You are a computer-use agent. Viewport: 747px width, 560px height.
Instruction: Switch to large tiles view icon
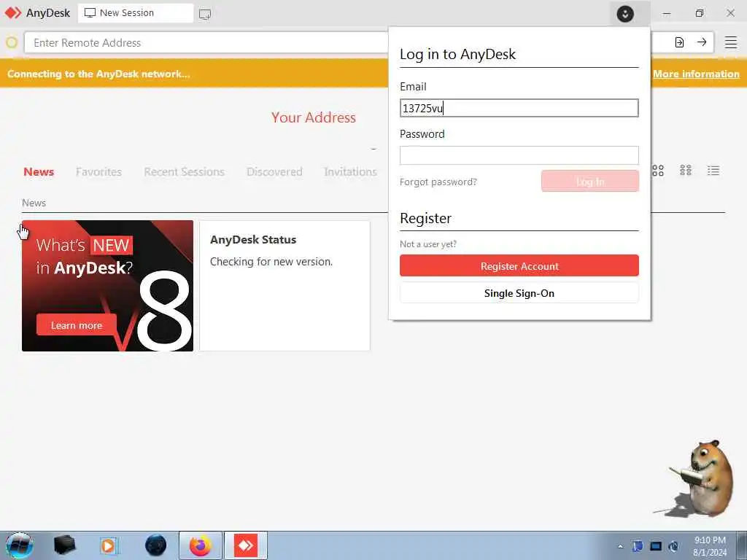tap(658, 171)
